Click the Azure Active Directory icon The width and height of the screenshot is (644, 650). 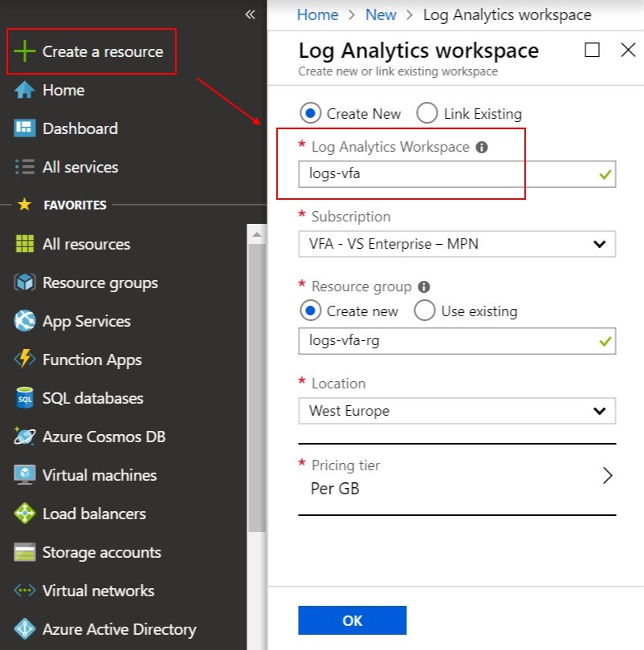(24, 629)
